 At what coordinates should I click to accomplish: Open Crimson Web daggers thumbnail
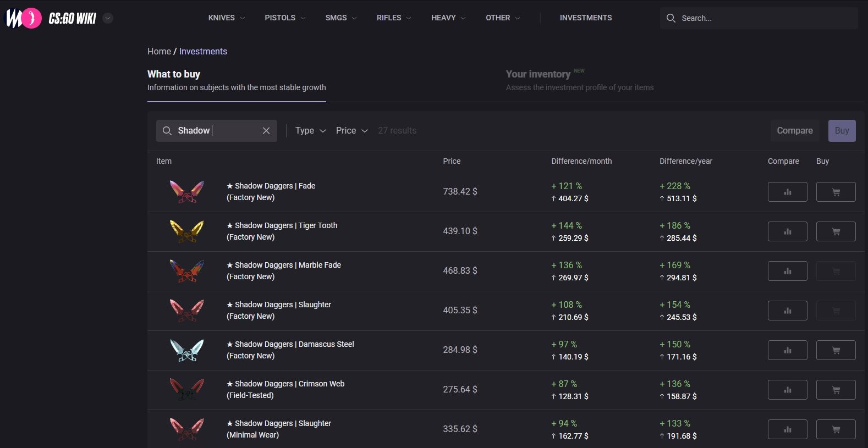point(187,390)
